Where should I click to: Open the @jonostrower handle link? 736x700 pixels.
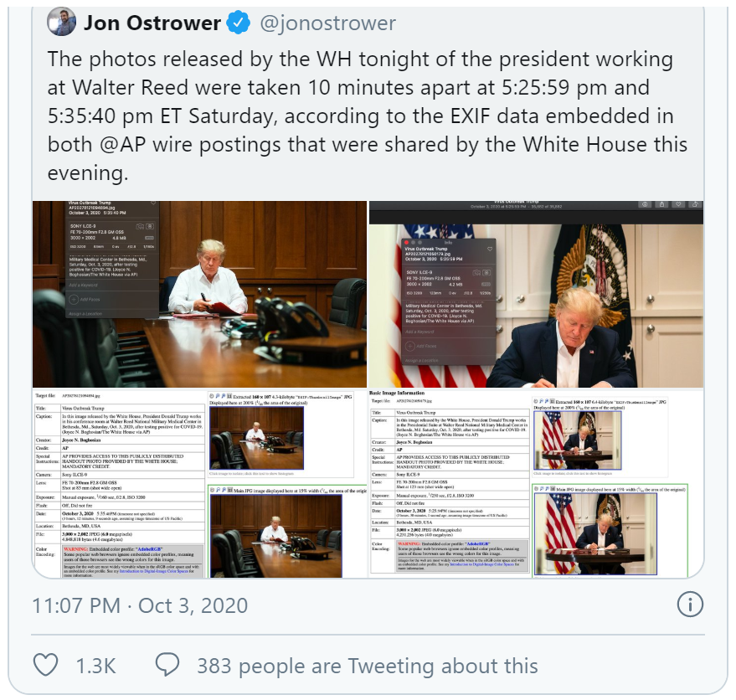click(x=327, y=23)
